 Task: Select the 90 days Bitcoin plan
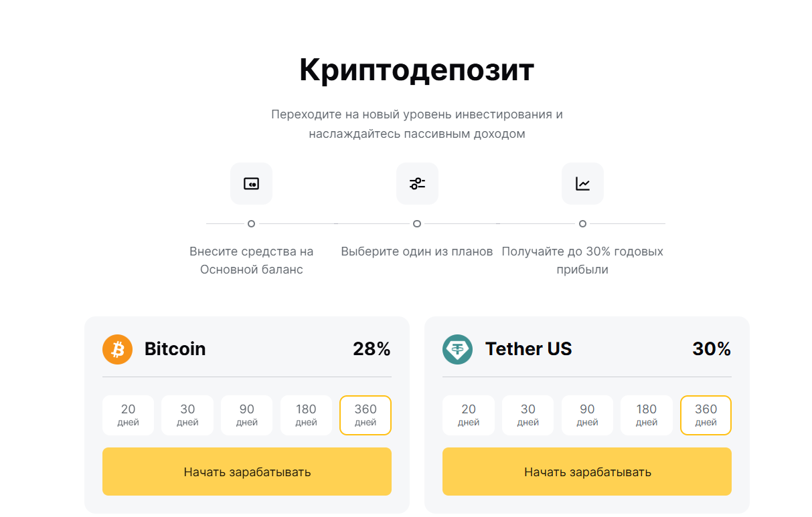click(246, 415)
